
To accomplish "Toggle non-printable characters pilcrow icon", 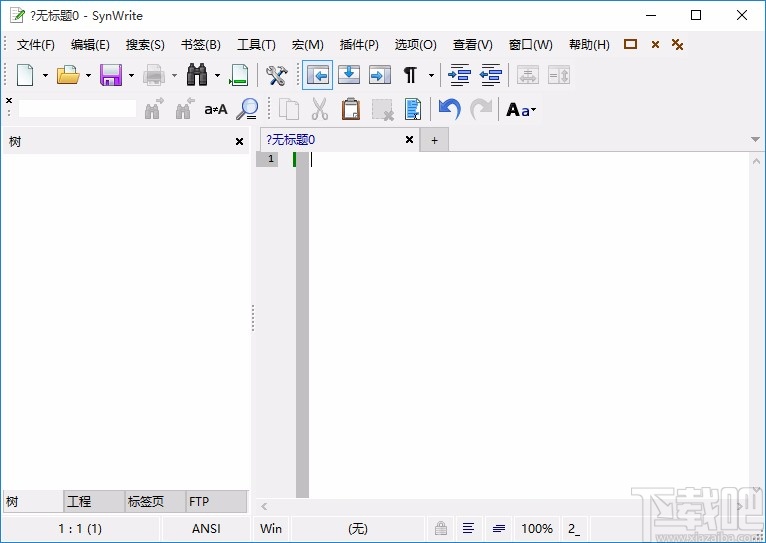I will (410, 75).
